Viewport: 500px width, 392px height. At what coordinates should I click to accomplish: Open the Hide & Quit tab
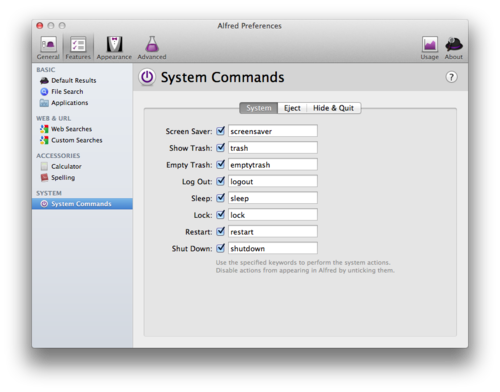click(333, 108)
